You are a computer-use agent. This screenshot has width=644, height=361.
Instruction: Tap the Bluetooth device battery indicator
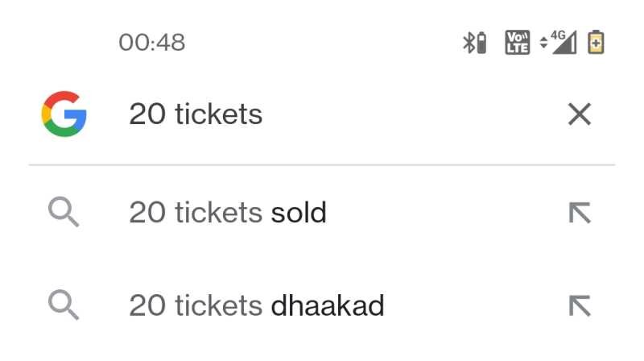[x=481, y=43]
